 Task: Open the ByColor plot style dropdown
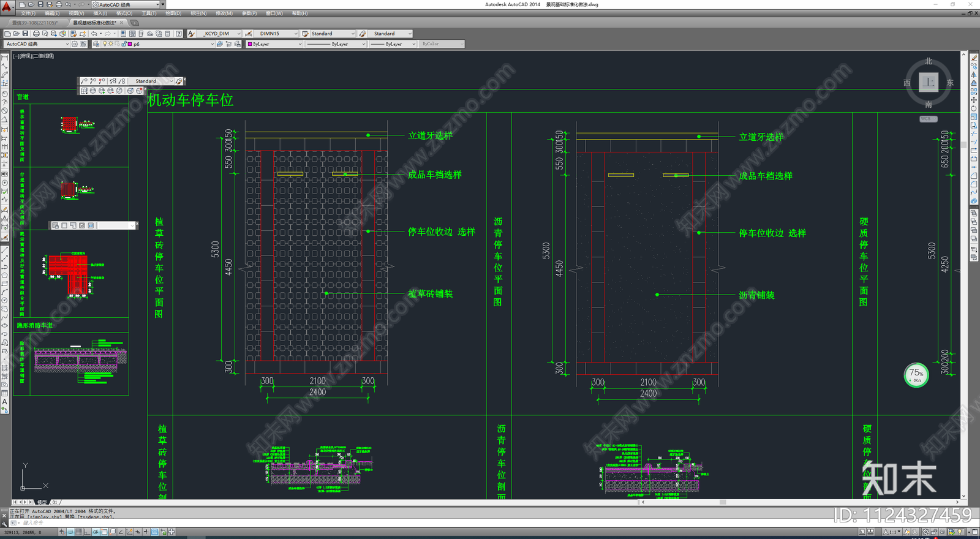coord(442,44)
